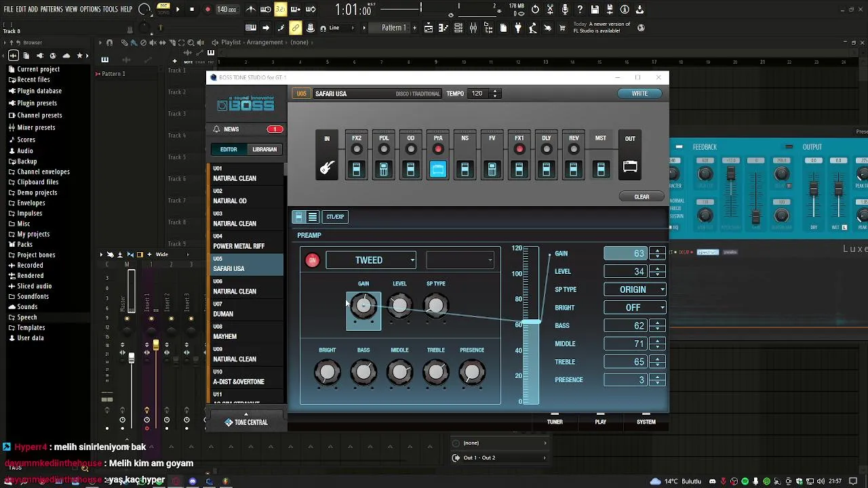The height and width of the screenshot is (488, 868).
Task: Open SP TYPE ORIGIN dropdown
Action: click(x=635, y=289)
